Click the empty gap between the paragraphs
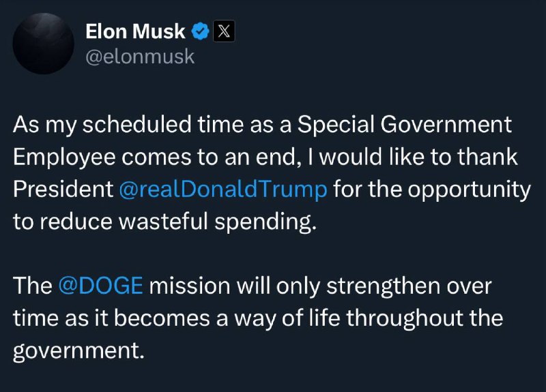Image resolution: width=546 pixels, height=392 pixels. click(x=273, y=254)
